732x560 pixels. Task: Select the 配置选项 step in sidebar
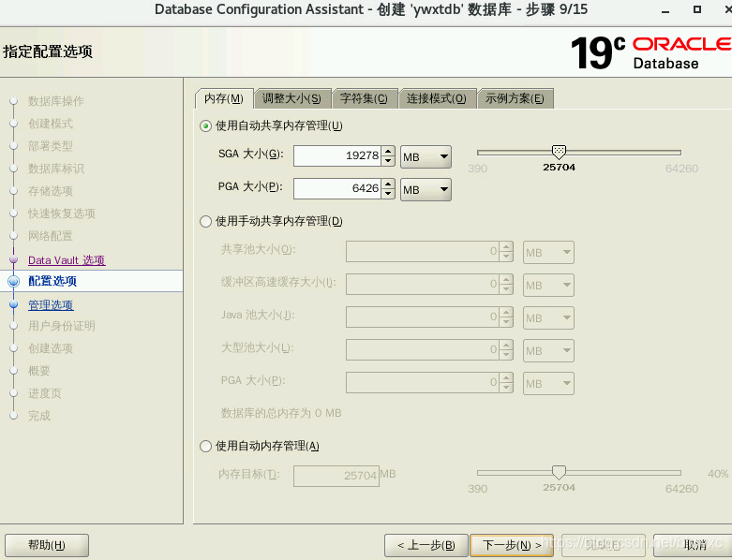click(x=52, y=281)
